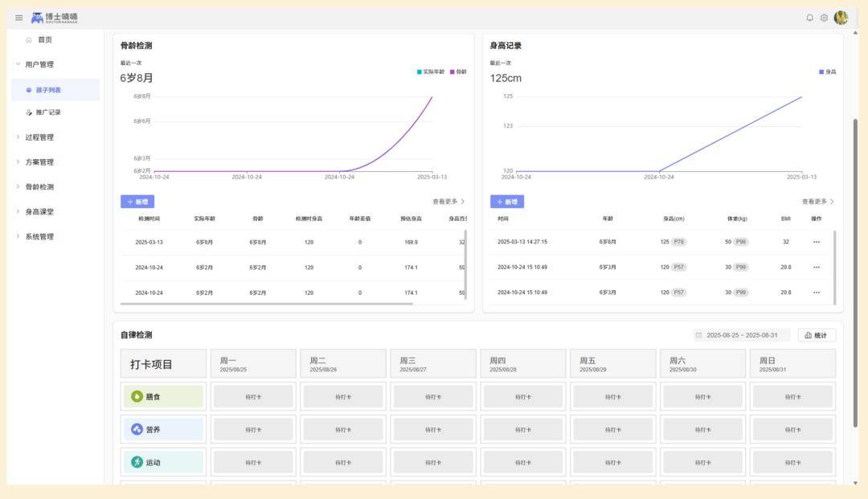The image size is (868, 499).
Task: Click the horizontal scrollbar under the 骨龄检测 table
Action: [267, 304]
